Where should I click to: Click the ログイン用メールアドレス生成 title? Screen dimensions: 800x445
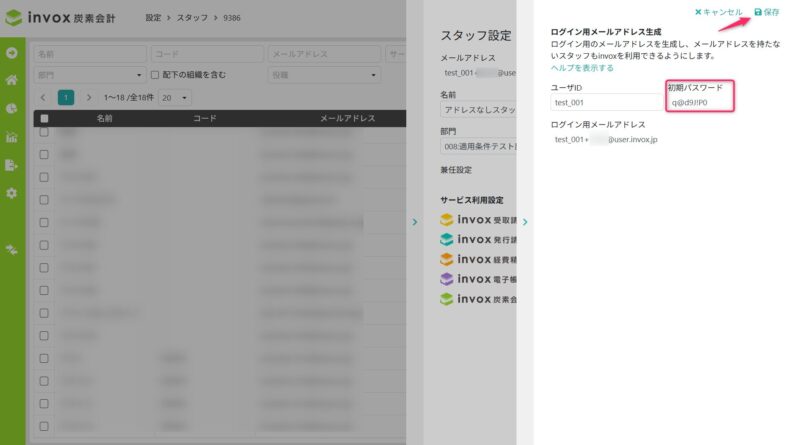606,32
